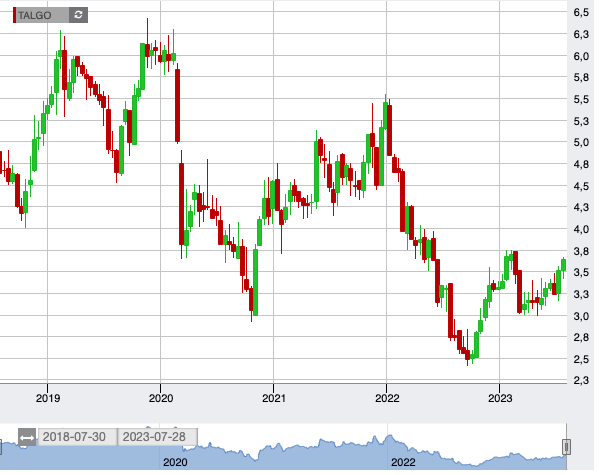This screenshot has width=599, height=475.
Task: Select the TALGO legend label
Action: pos(35,15)
